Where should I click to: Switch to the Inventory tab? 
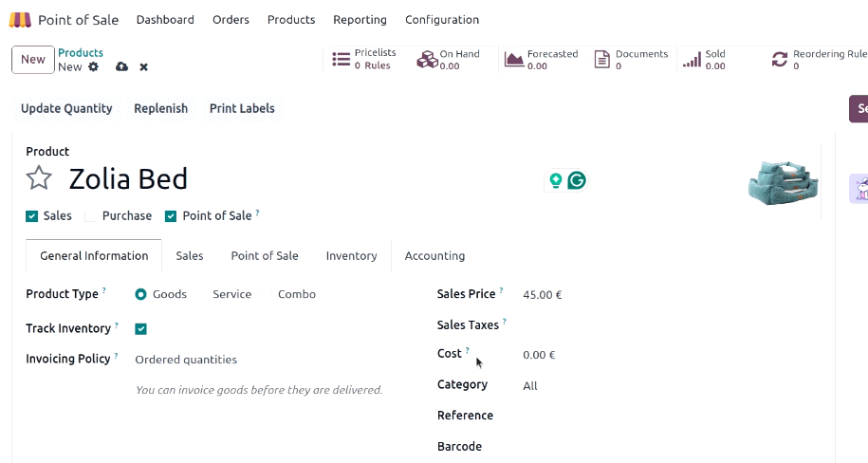coord(352,256)
